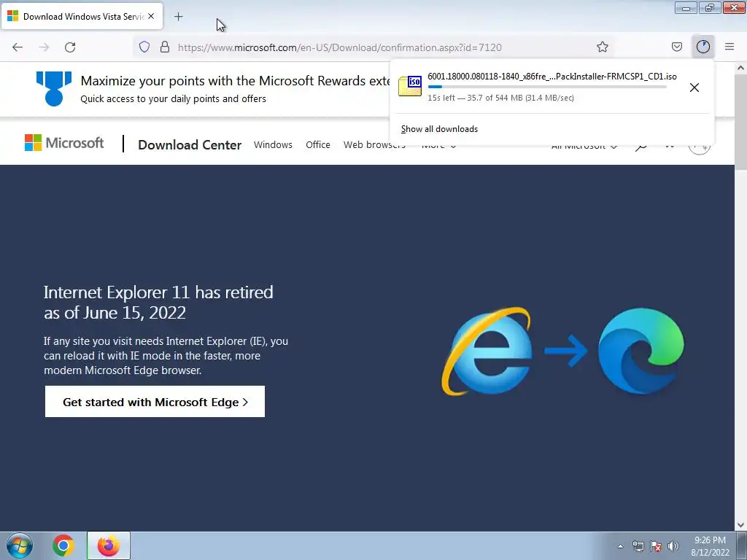
Task: Close the Download Windows Vista tab
Action: pos(151,16)
